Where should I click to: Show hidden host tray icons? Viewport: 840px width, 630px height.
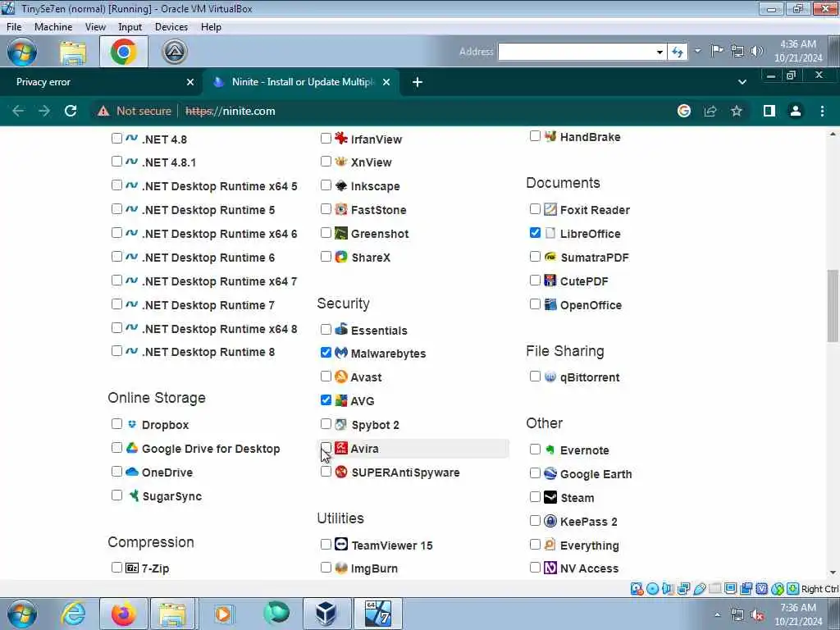point(717,614)
